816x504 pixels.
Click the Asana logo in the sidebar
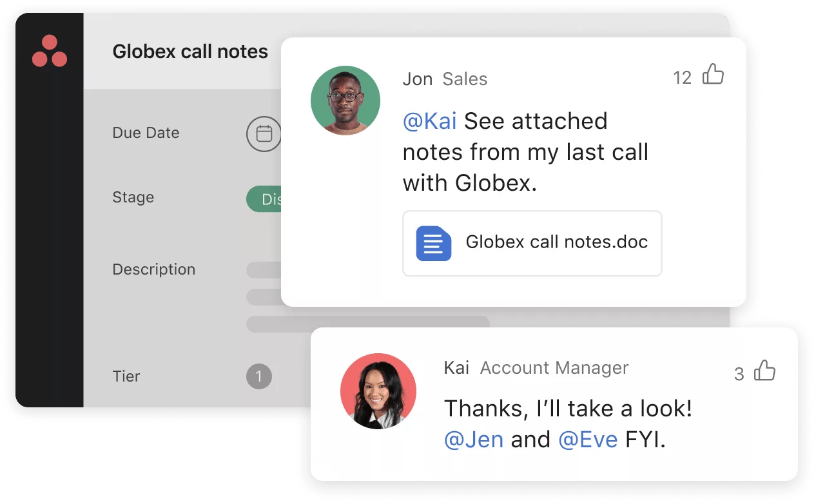tap(48, 52)
